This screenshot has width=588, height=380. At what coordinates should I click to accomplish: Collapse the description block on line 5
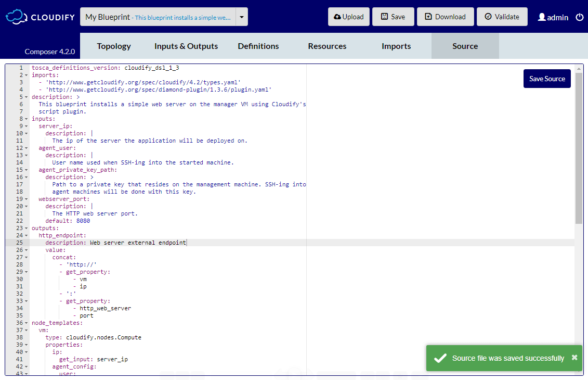point(26,97)
